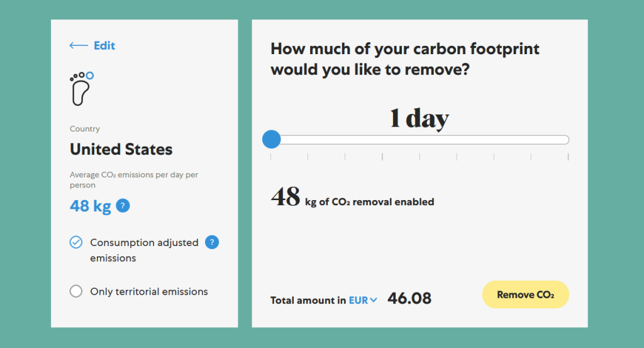Click the 46.08 total amount value
644x348 pixels.
click(409, 298)
